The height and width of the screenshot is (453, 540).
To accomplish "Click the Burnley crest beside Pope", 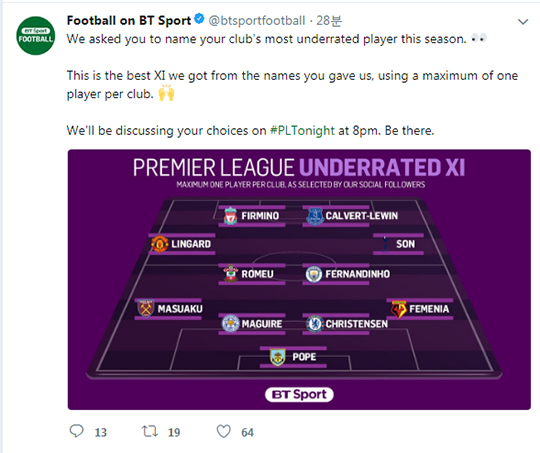I will point(278,357).
